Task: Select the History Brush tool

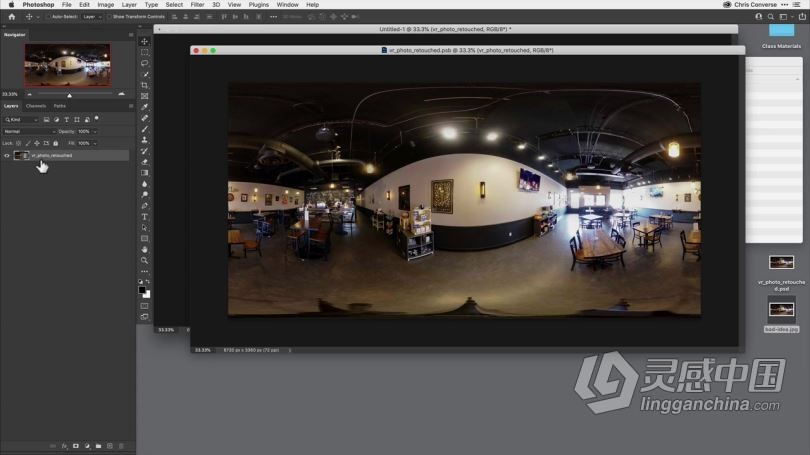Action: pos(145,151)
